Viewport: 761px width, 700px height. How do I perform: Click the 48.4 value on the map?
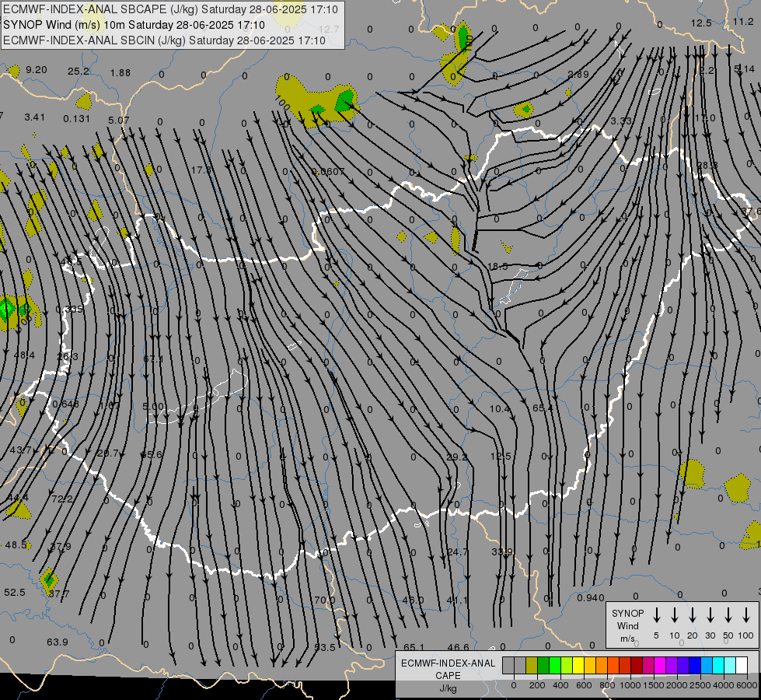click(24, 355)
